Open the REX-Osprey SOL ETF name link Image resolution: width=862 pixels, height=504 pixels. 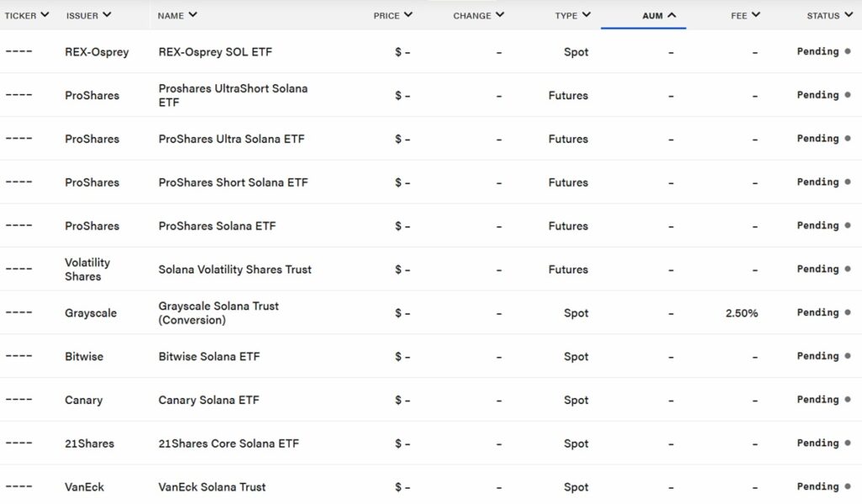click(215, 52)
